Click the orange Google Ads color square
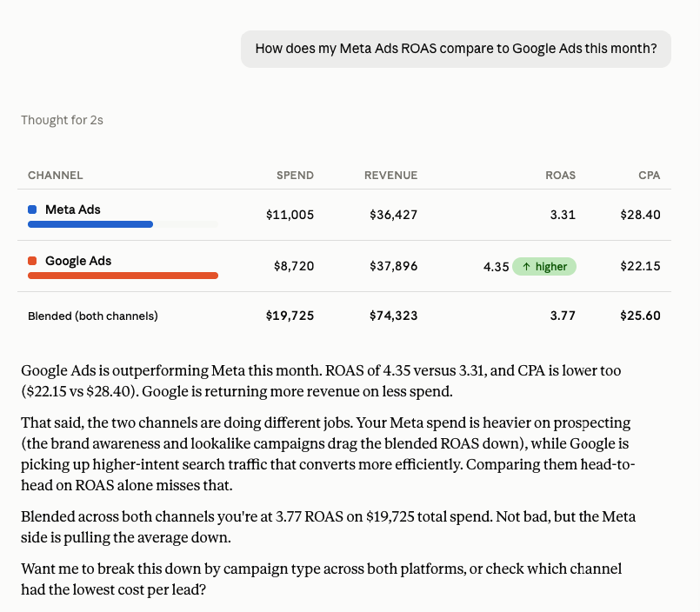The height and width of the screenshot is (612, 700). [32, 261]
